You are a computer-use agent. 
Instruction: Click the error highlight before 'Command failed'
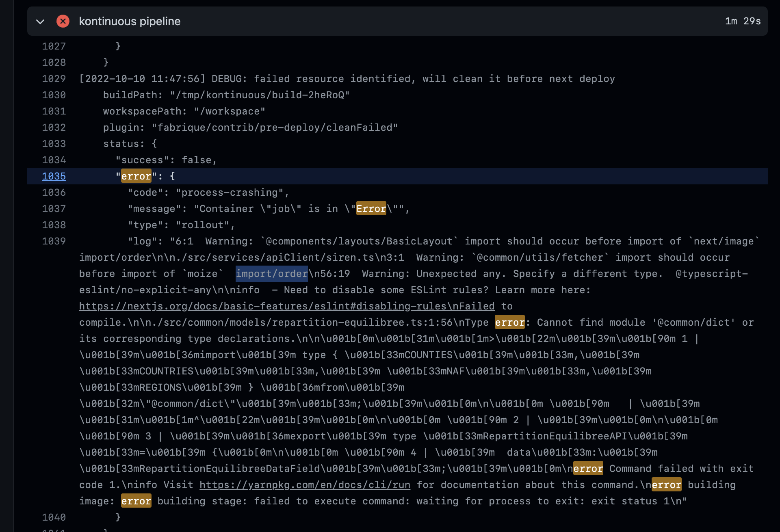point(587,468)
